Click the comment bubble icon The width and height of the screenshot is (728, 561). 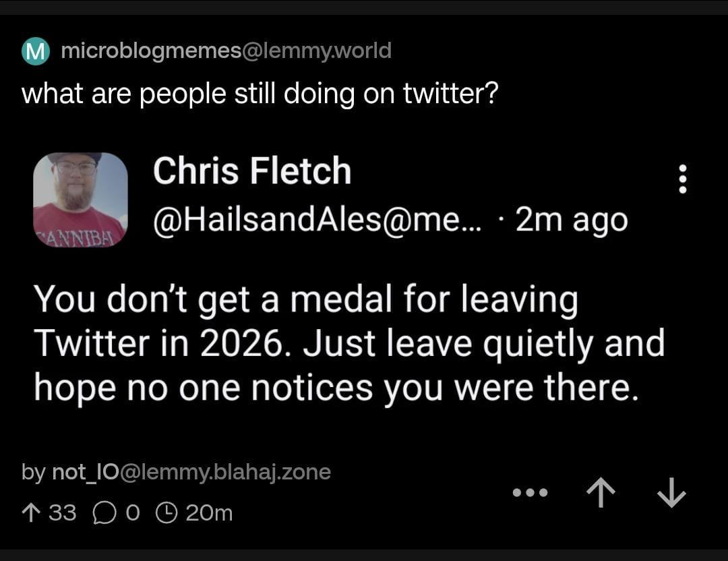coord(104,514)
